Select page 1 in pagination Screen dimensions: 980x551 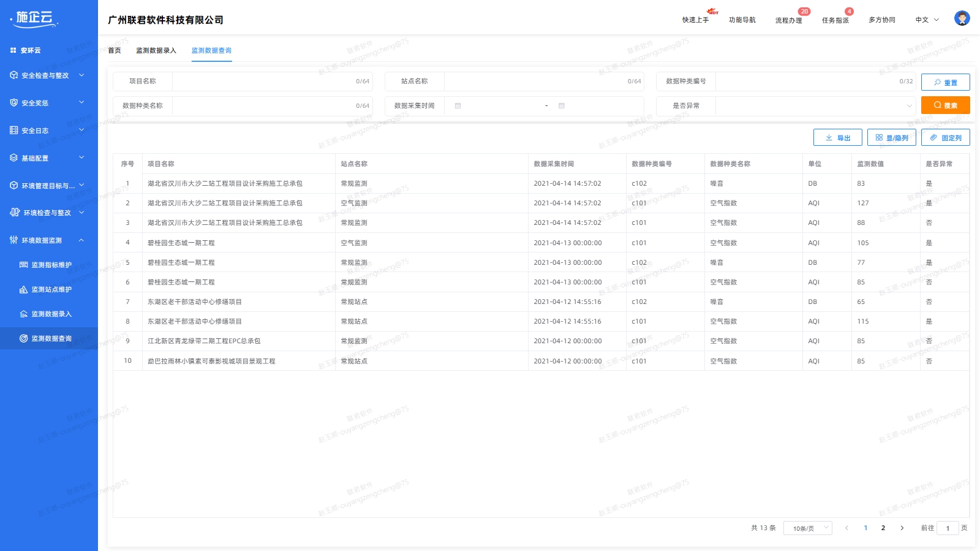coord(865,528)
